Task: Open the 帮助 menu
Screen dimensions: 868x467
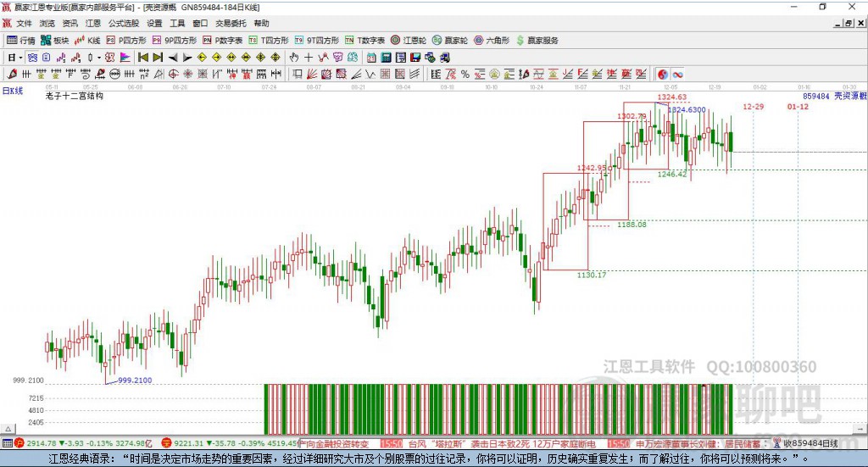Action: pos(261,23)
